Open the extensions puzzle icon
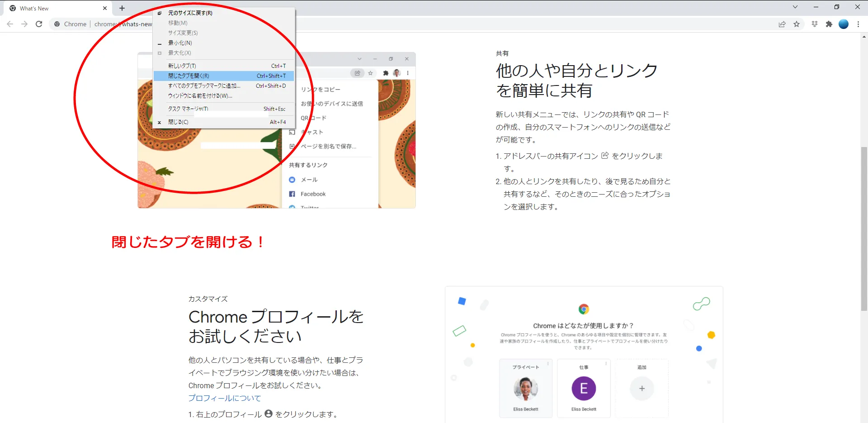The height and width of the screenshot is (423, 868). coord(829,24)
